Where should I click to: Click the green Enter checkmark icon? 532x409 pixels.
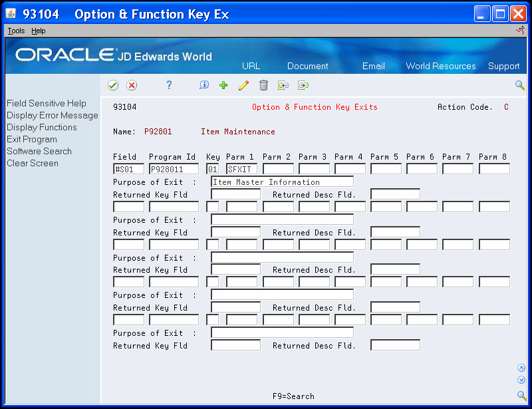click(x=112, y=85)
